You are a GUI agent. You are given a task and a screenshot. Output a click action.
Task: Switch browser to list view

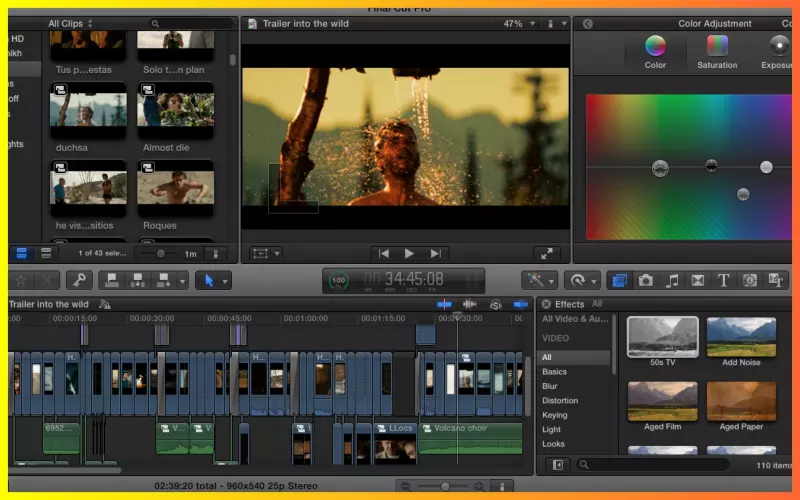(x=46, y=253)
